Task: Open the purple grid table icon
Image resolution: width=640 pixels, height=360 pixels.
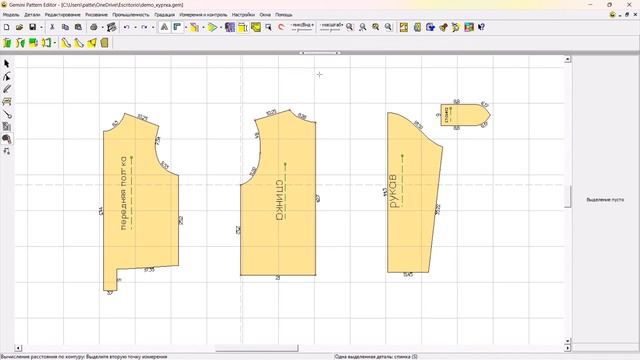Action: (230, 27)
